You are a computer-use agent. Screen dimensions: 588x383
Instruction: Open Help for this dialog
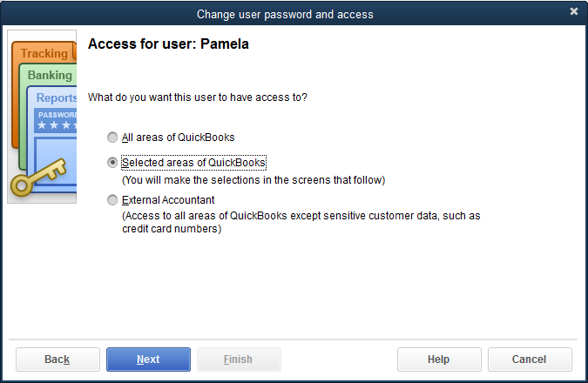click(x=439, y=359)
